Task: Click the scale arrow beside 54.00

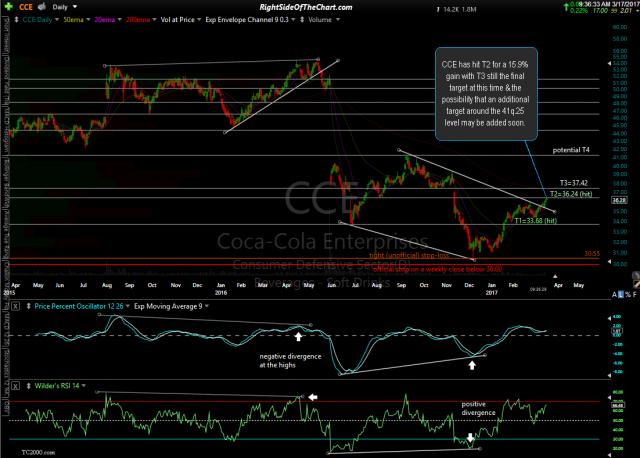Action: pos(609,64)
